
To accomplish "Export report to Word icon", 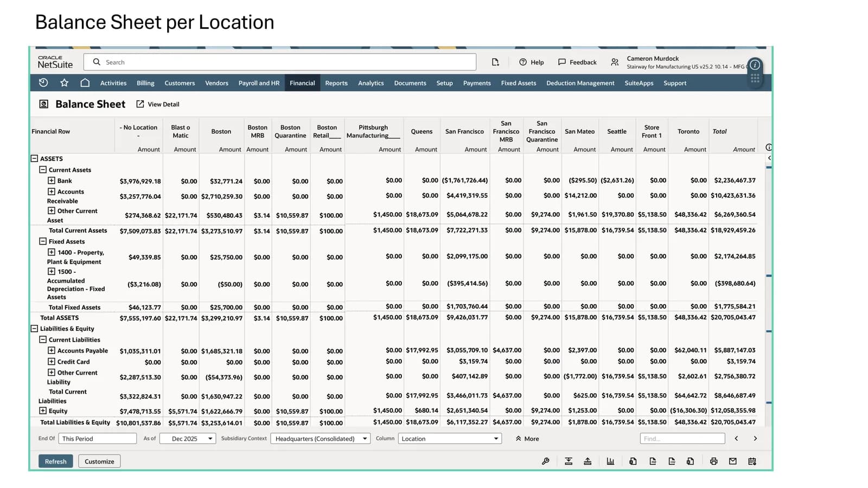I will pos(690,461).
